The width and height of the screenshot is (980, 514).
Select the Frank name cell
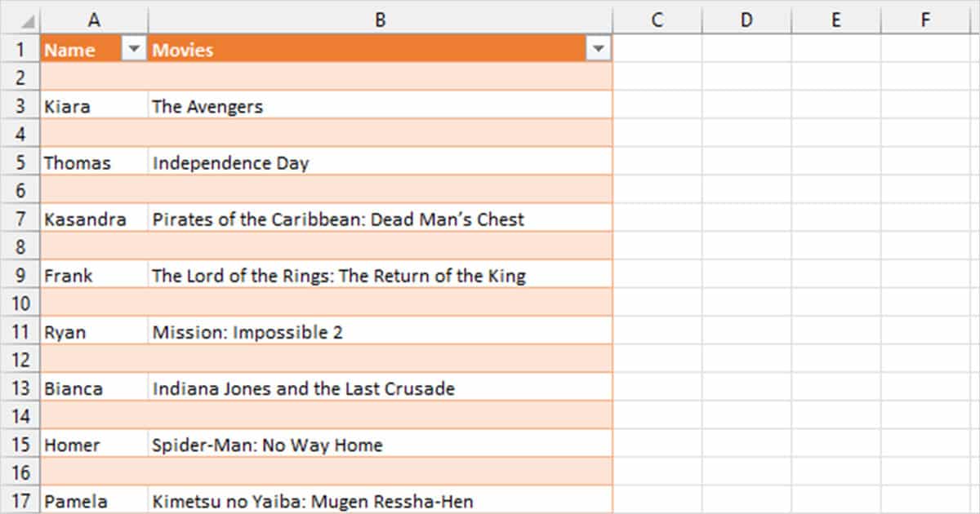[x=93, y=275]
